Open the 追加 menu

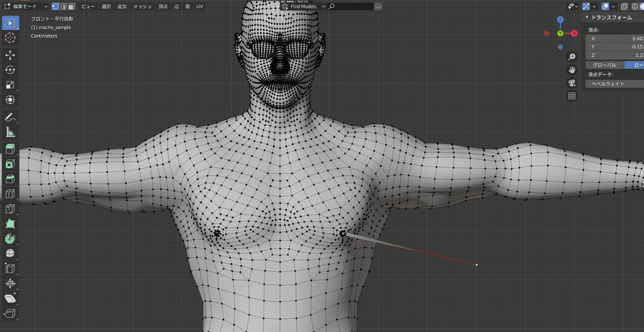(122, 6)
